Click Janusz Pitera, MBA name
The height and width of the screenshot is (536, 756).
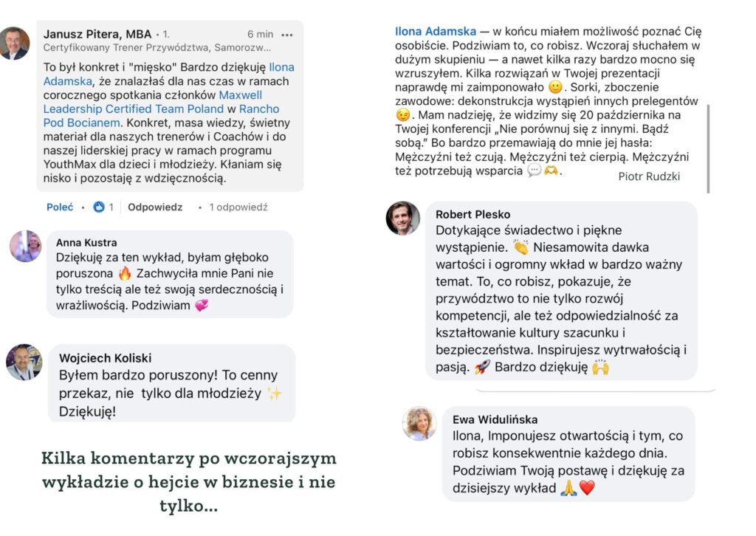coord(97,34)
